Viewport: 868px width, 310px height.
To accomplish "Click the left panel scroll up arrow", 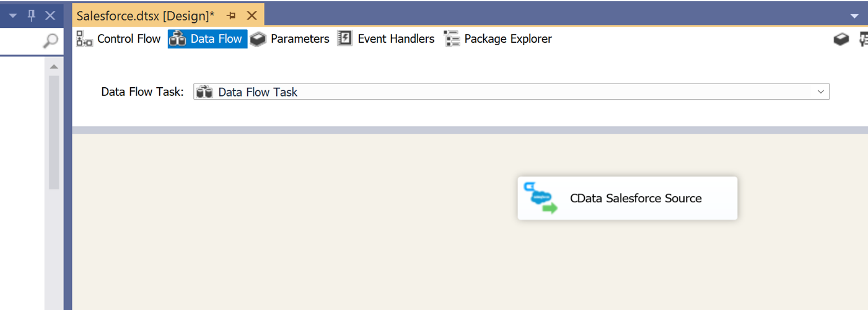I will point(54,66).
